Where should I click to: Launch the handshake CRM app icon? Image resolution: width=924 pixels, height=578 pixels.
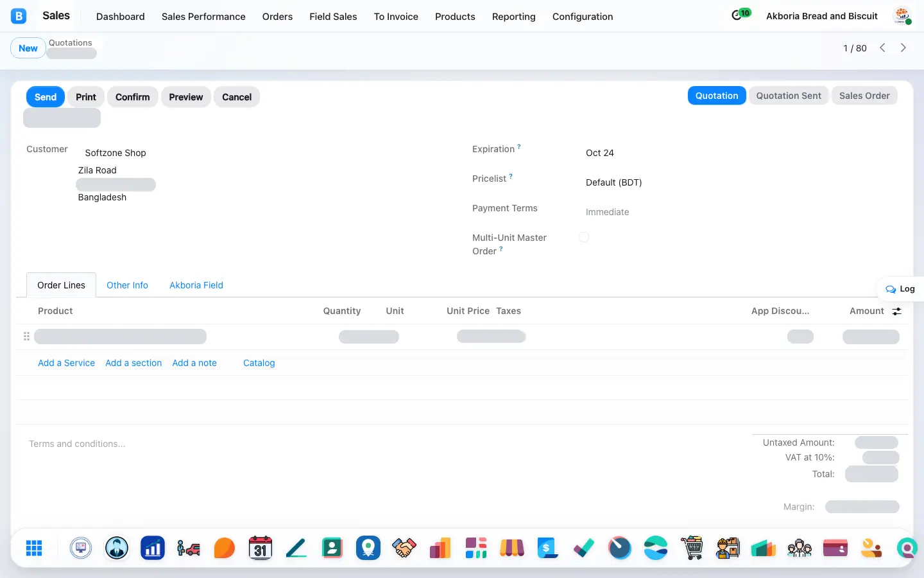tap(404, 548)
